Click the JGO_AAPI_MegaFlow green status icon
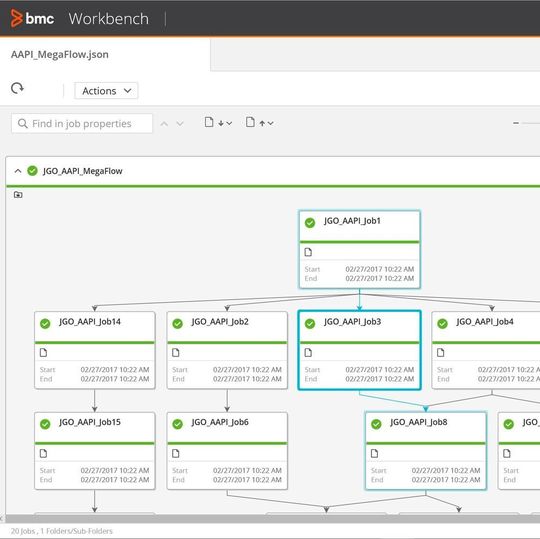Screen dimensions: 540x539 [32, 170]
